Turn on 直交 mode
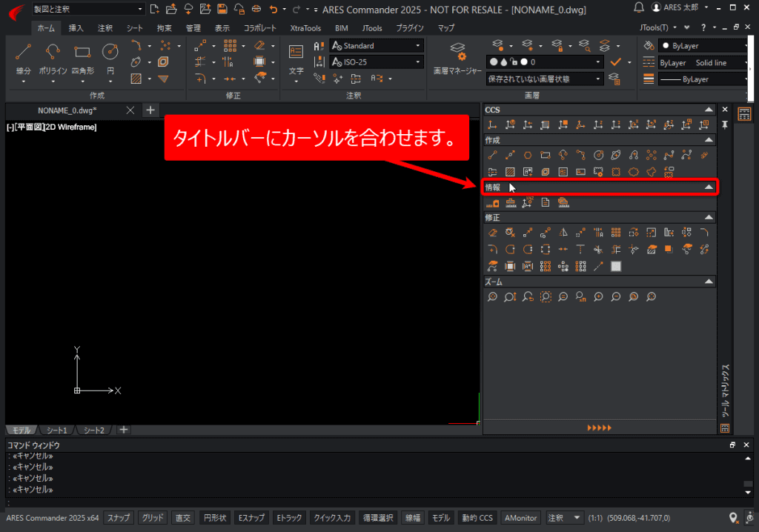 pyautogui.click(x=182, y=517)
